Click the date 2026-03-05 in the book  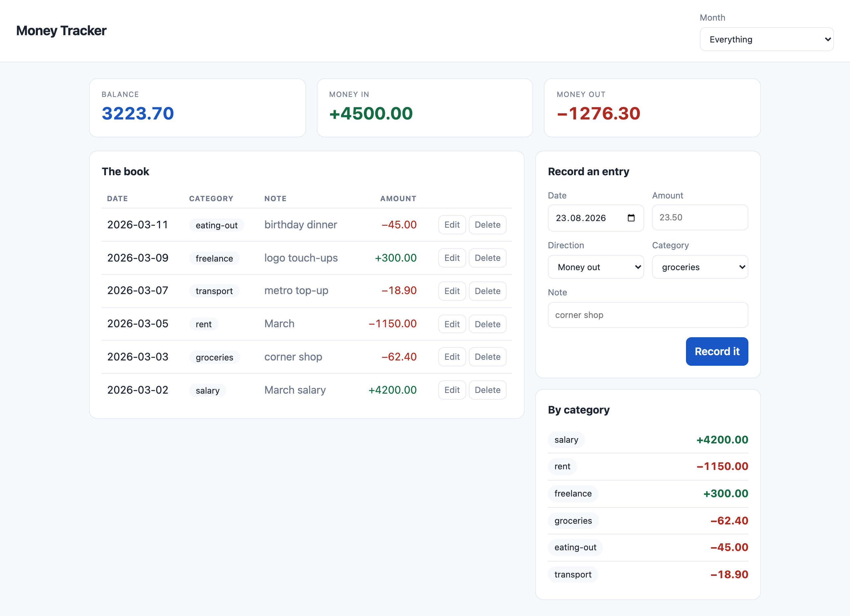pos(138,323)
